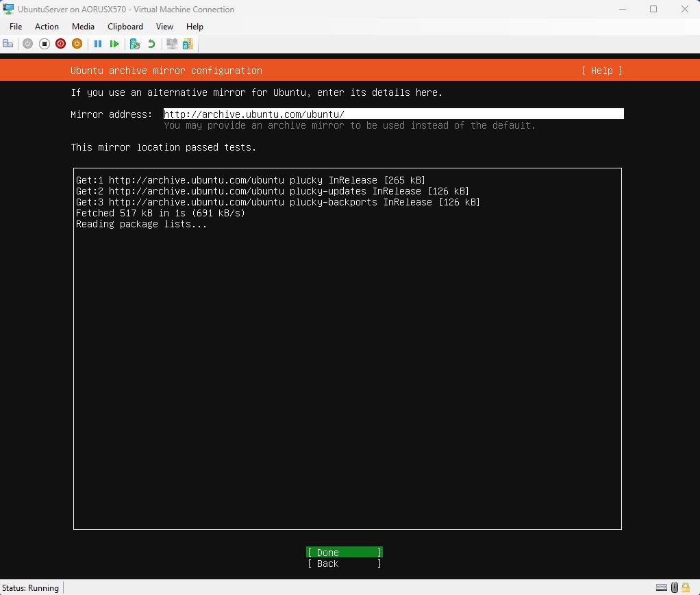
Task: Save VM state with orange power icon
Action: (x=77, y=44)
